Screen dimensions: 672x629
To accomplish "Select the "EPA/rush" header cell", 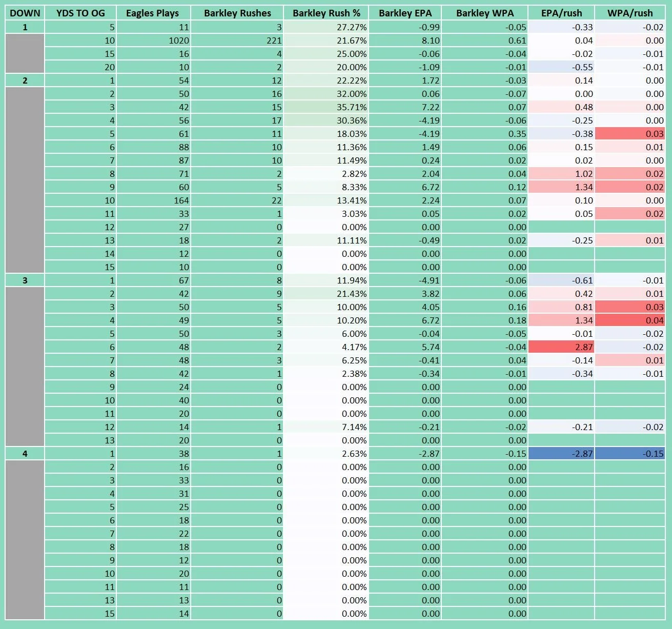I will [561, 13].
